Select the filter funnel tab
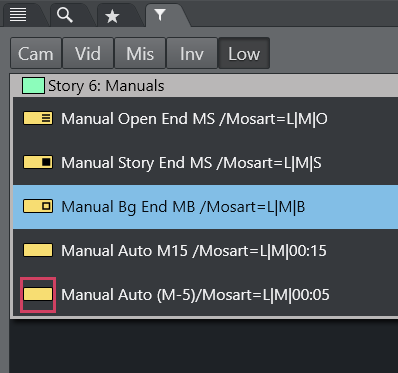This screenshot has width=398, height=373. (x=160, y=15)
